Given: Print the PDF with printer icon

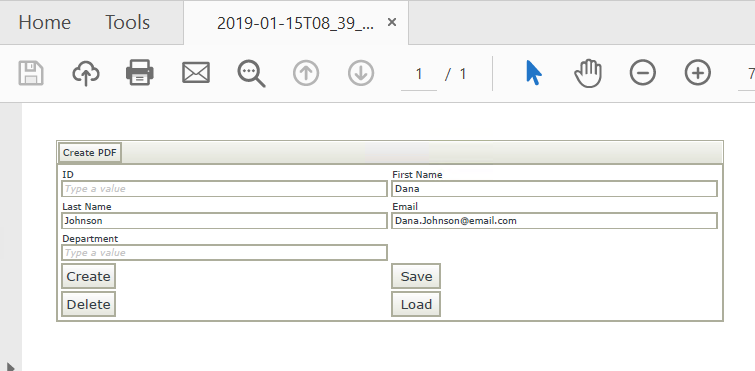Looking at the screenshot, I should pos(140,73).
